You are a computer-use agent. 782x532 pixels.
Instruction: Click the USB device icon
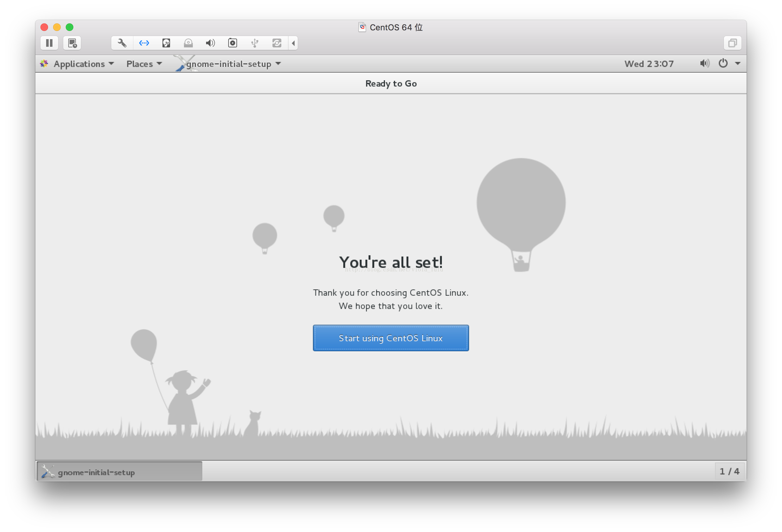(255, 43)
